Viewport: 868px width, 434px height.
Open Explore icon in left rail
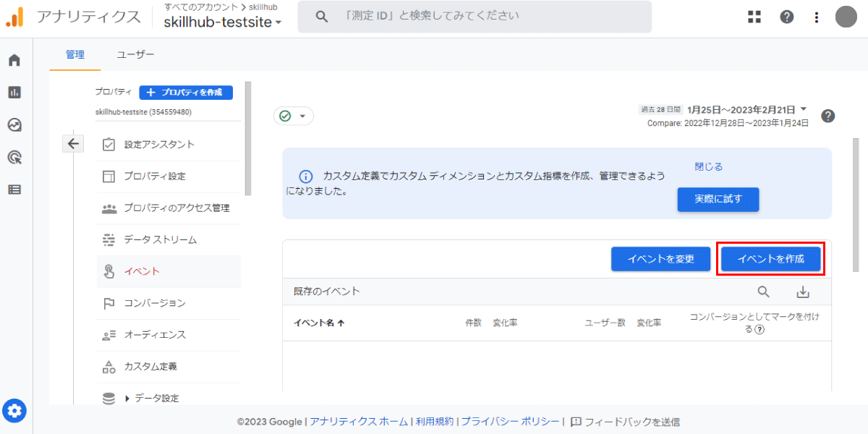(14, 125)
